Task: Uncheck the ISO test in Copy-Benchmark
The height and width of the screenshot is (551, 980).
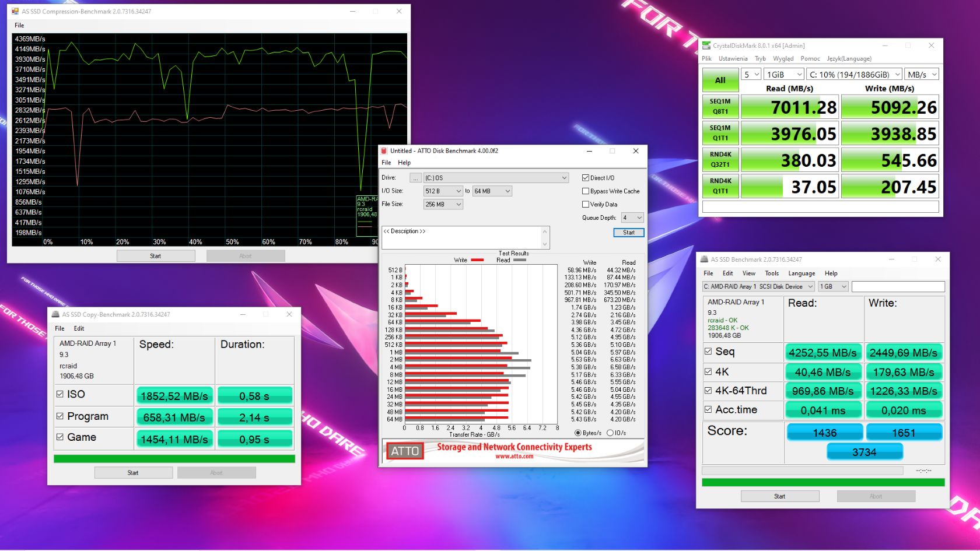Action: point(60,394)
